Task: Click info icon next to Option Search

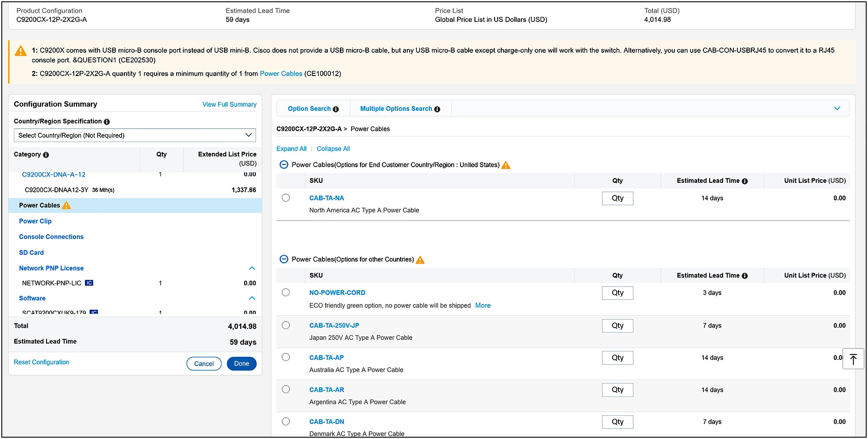Action: pos(336,109)
